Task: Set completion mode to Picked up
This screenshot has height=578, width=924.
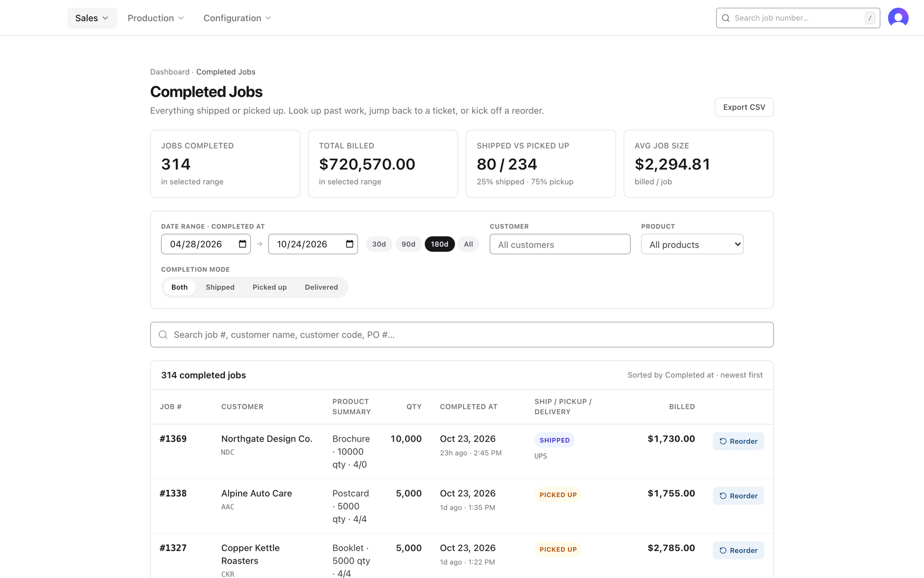Action: pyautogui.click(x=269, y=287)
